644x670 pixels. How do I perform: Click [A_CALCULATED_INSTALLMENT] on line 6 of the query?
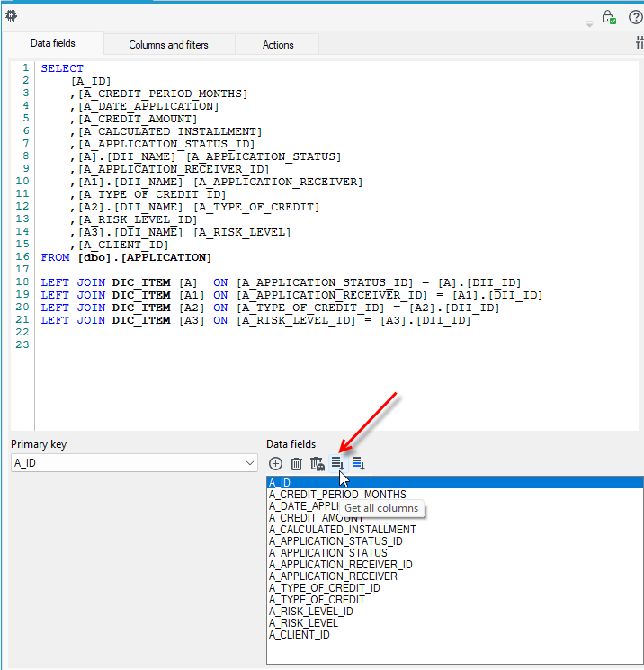tap(170, 131)
